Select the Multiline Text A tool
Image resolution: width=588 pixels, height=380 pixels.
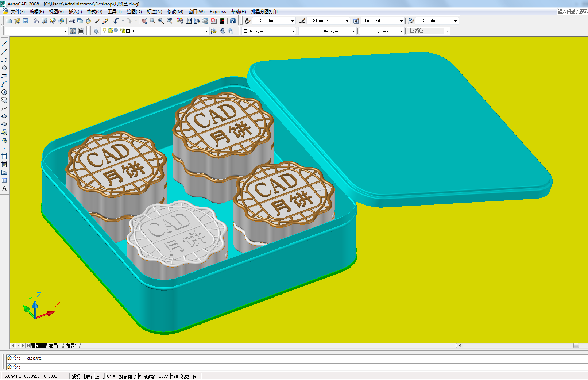point(4,188)
